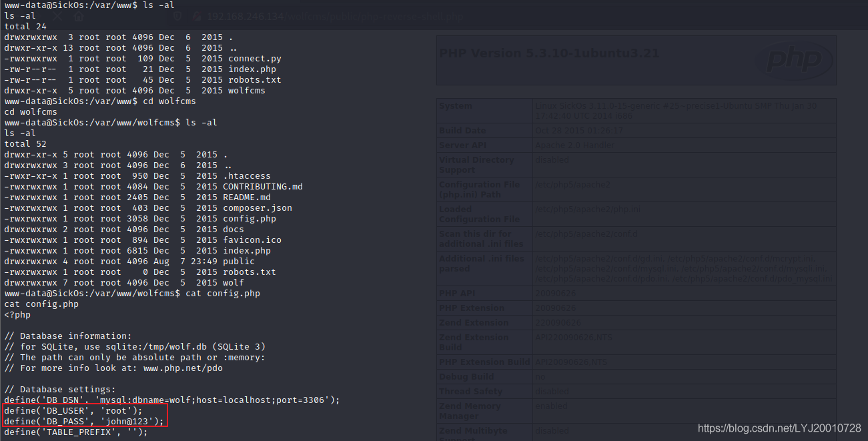
Task: Click '// Database settings:' comment line
Action: coord(60,390)
